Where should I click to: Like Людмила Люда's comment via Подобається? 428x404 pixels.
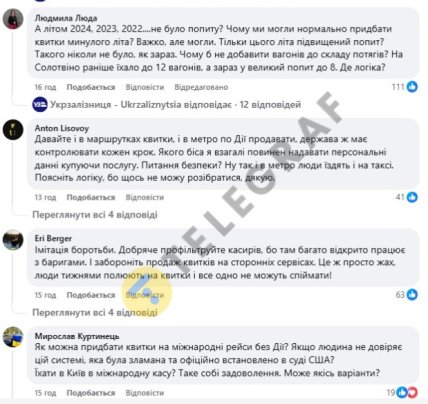pos(91,87)
